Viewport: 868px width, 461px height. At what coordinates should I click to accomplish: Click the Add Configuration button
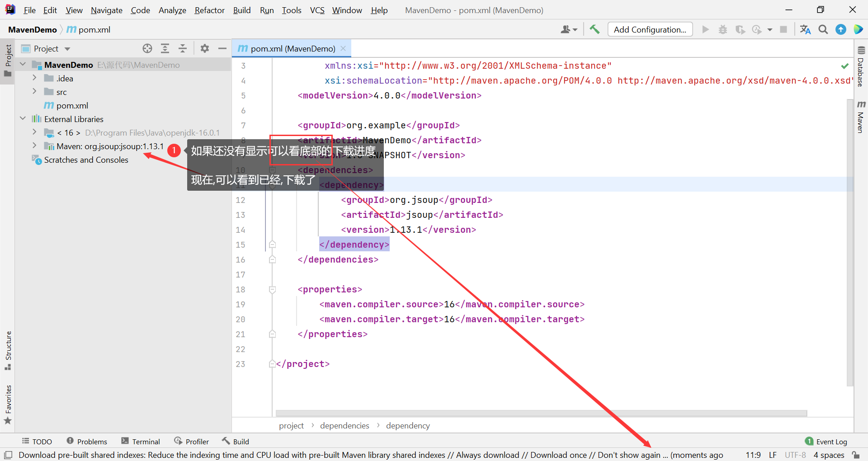coord(650,29)
